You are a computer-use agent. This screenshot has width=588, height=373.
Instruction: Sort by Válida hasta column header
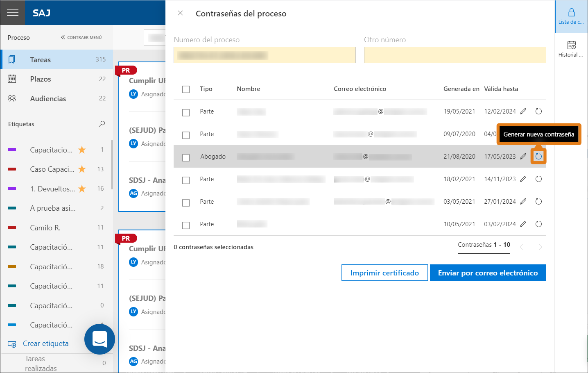click(501, 89)
